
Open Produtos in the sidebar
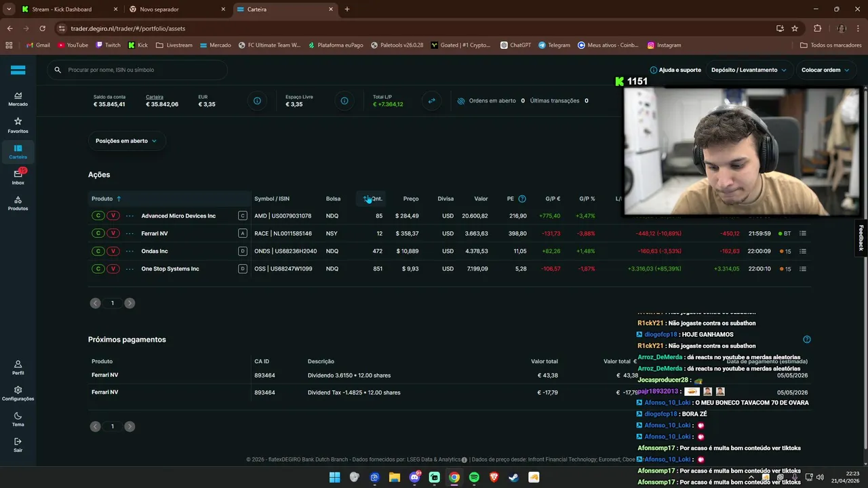pos(18,203)
